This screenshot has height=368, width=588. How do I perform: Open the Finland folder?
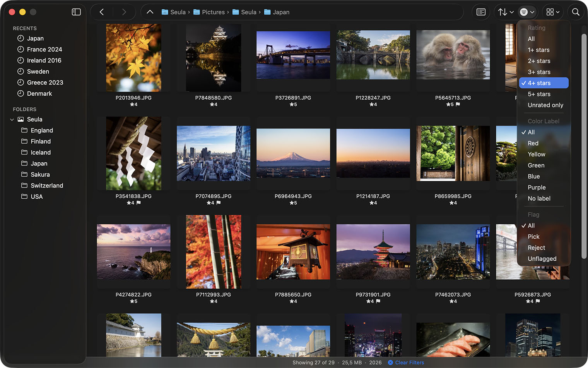point(41,141)
